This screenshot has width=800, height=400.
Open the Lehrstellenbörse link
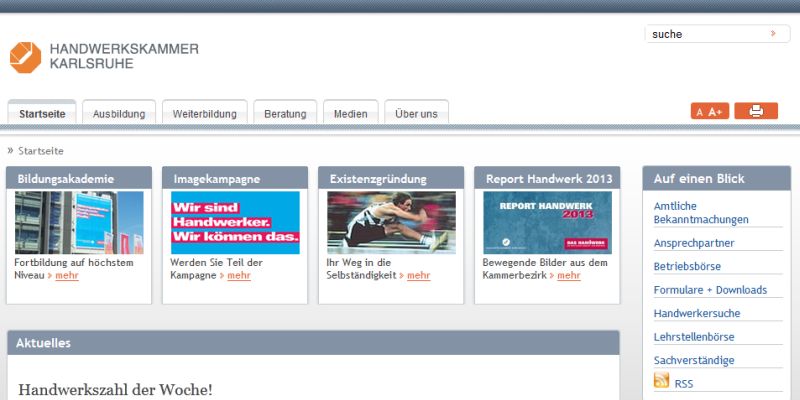pyautogui.click(x=694, y=337)
